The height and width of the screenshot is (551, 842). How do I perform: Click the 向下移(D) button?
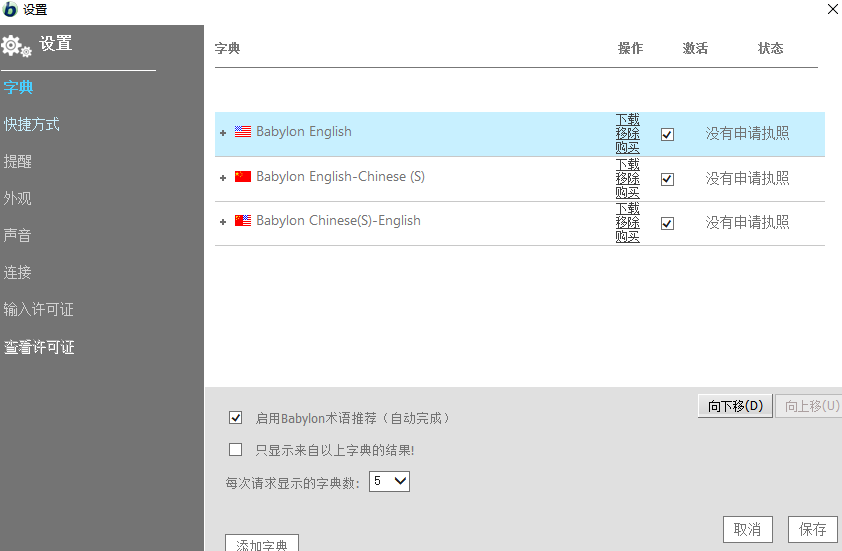click(x=735, y=406)
